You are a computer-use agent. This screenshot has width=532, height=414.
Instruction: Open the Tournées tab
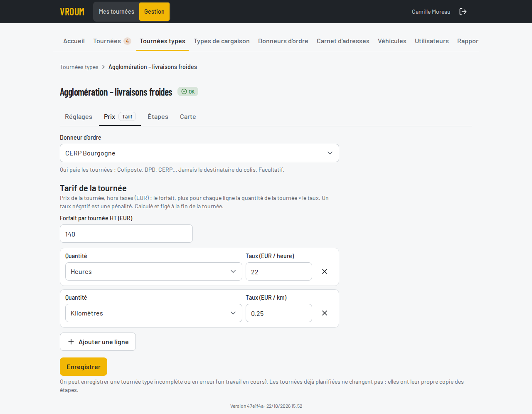[112, 41]
